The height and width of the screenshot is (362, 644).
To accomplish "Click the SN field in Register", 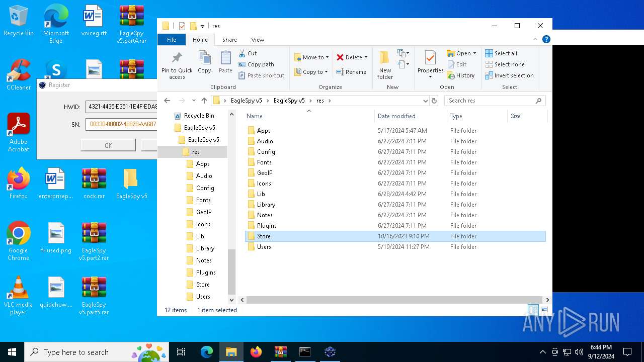I will pos(121,124).
